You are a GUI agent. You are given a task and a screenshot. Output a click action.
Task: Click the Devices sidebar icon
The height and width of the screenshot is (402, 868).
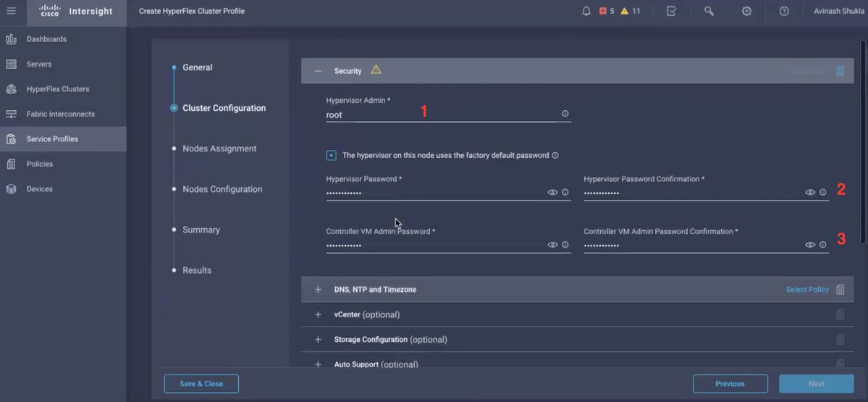[11, 189]
